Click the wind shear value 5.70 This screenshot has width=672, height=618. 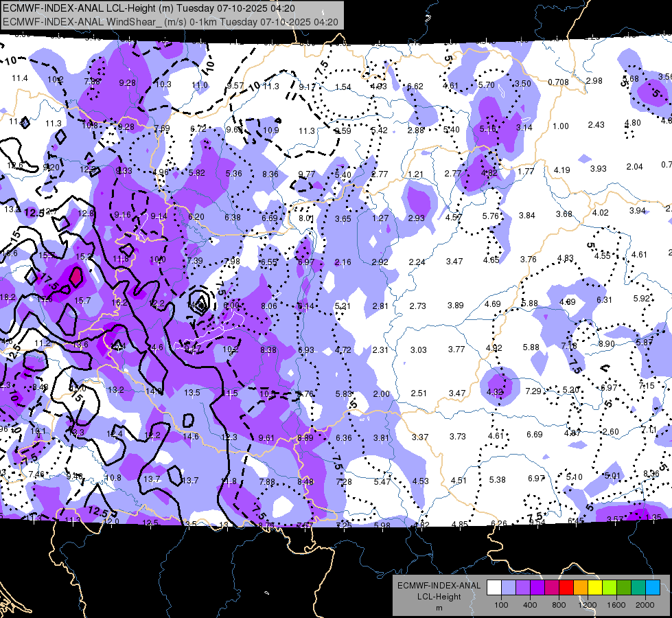pos(487,85)
